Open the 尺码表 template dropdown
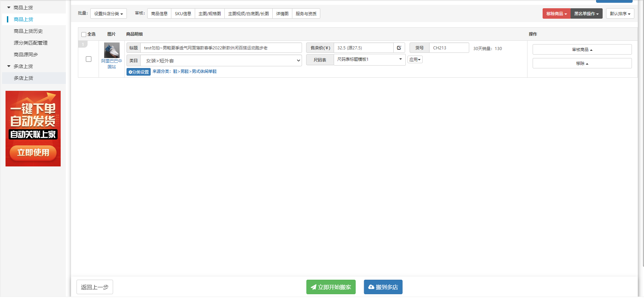This screenshot has width=644, height=298. (369, 59)
